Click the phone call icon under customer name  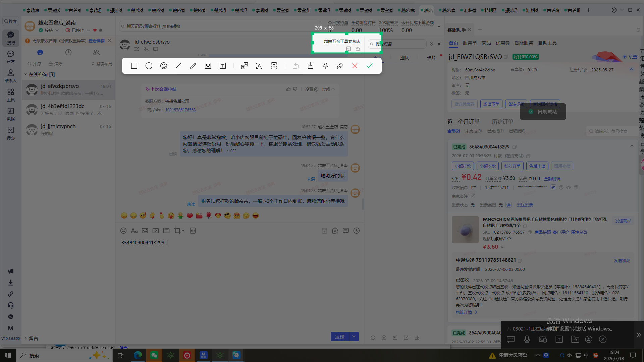(x=146, y=49)
